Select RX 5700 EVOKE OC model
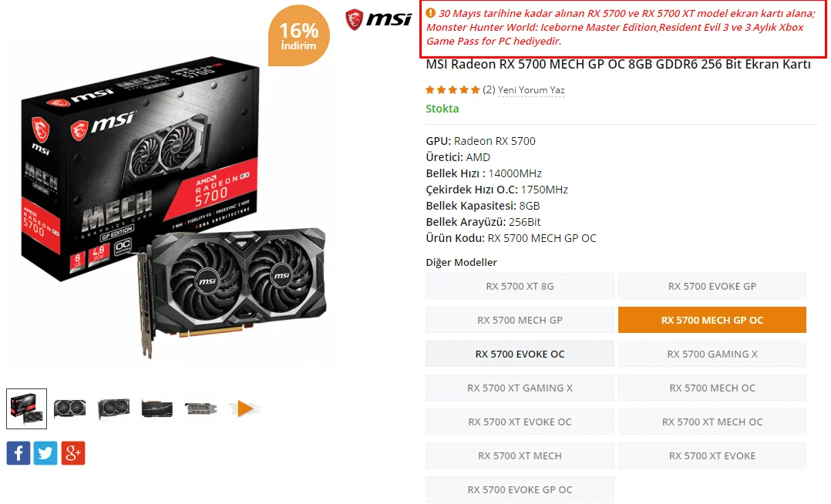Screen dimensions: 831x504 click(520, 354)
